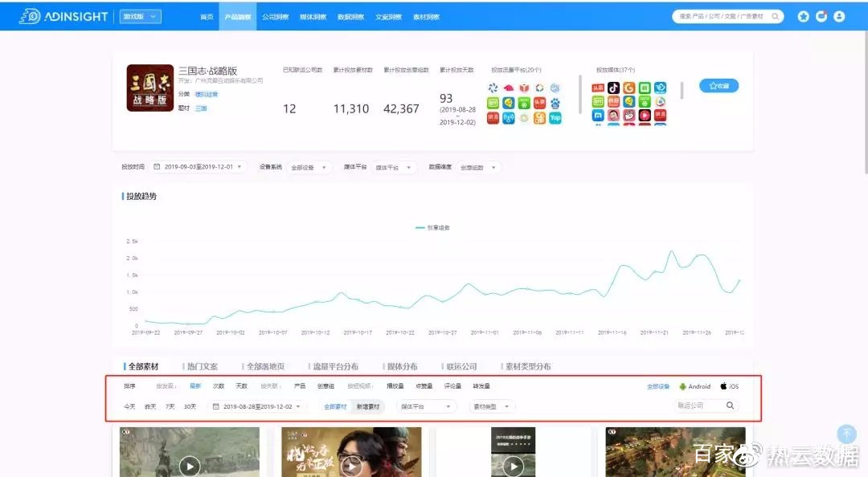Focus the top search box
The image size is (868, 477).
click(x=727, y=17)
